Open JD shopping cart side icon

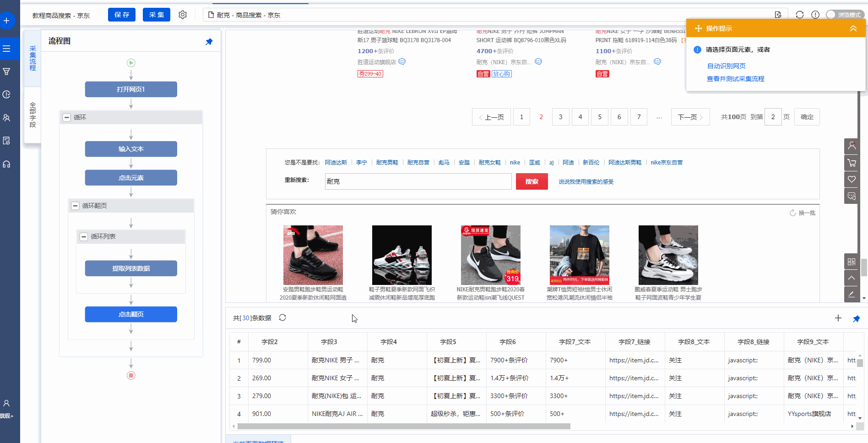[852, 163]
